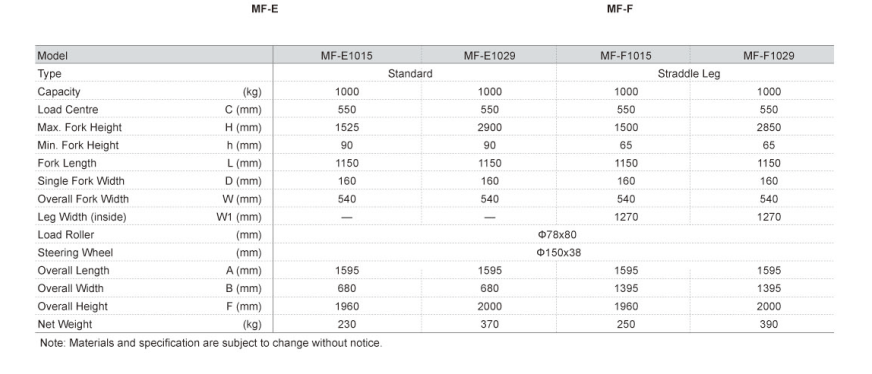Select the 2850 max fork height value

(769, 127)
